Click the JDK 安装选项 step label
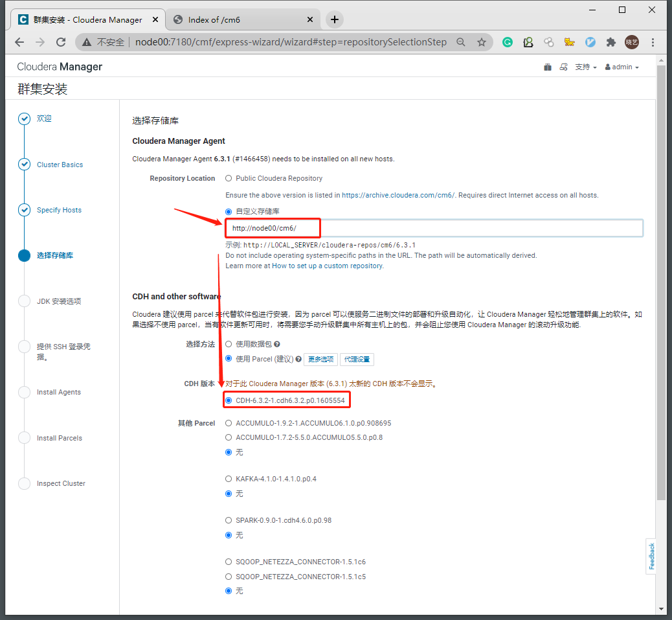 coord(59,301)
